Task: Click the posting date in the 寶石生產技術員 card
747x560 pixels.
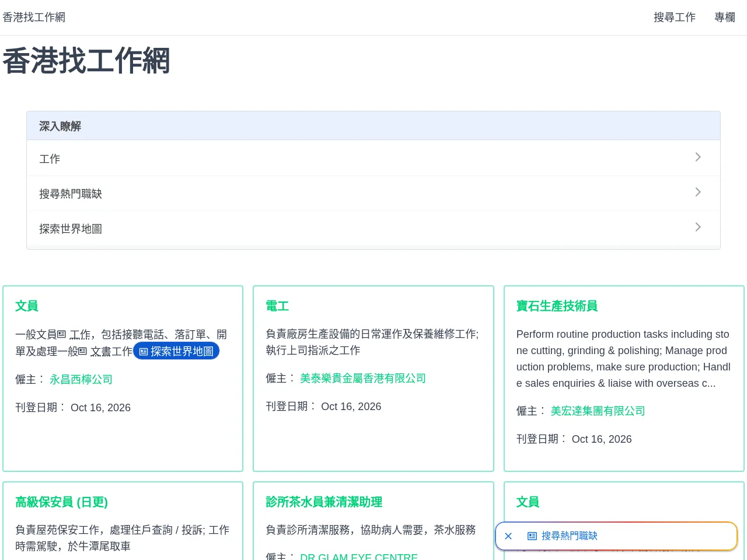Action: coord(574,439)
